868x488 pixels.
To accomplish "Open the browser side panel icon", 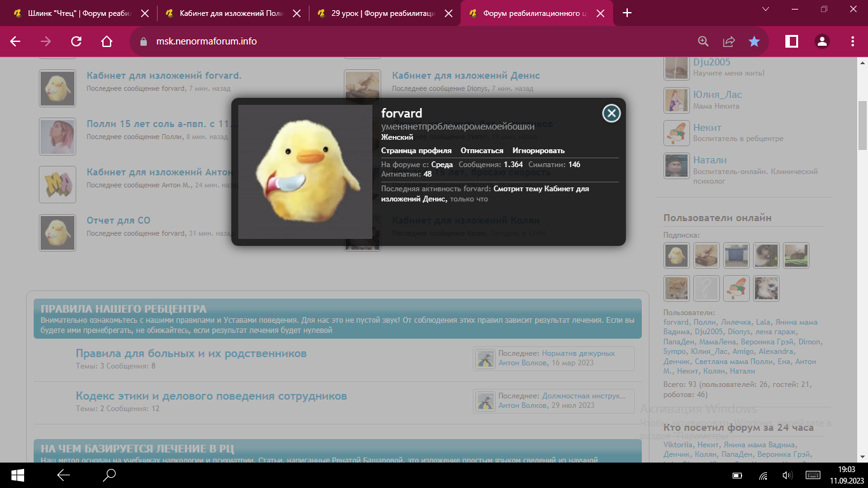I will click(792, 41).
